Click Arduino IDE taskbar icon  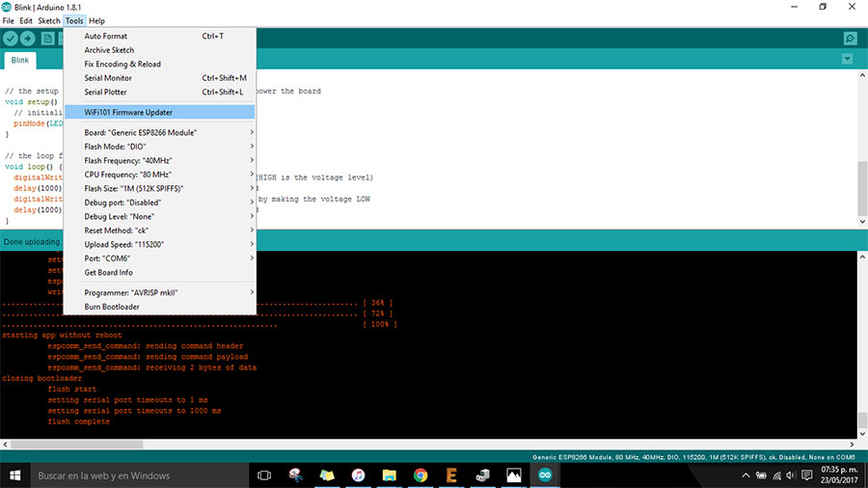pos(545,475)
